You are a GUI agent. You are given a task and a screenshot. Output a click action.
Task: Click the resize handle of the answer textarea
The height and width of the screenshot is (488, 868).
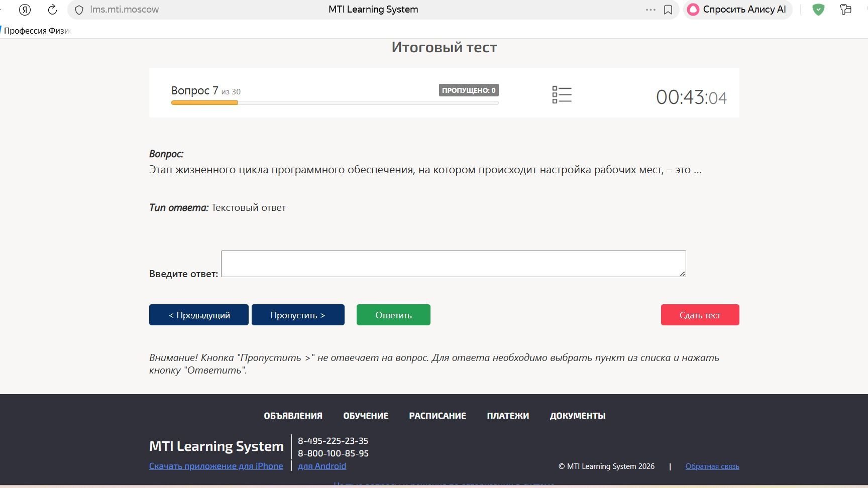[683, 274]
